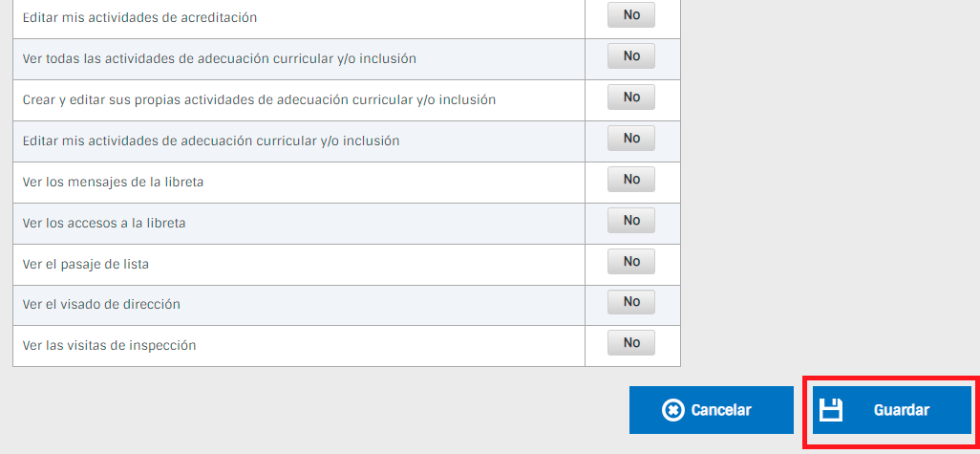Select the 'Ver el pasaje de lista' row label

(x=86, y=265)
